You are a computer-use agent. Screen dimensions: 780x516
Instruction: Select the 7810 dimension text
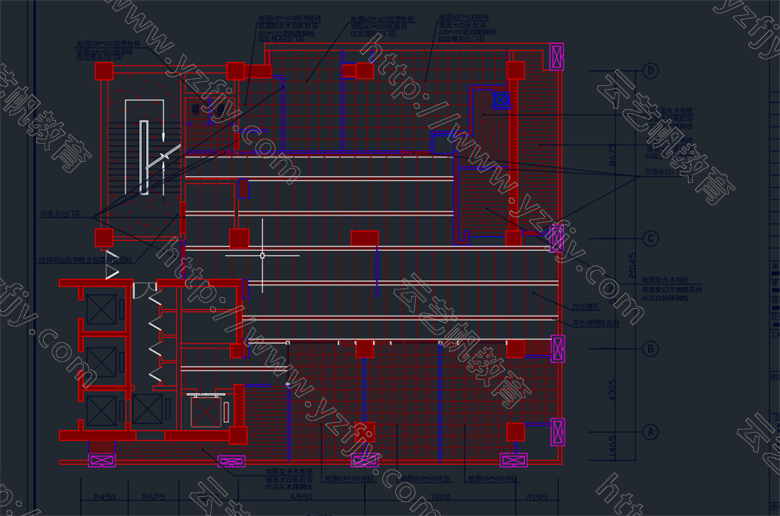[x=439, y=497]
